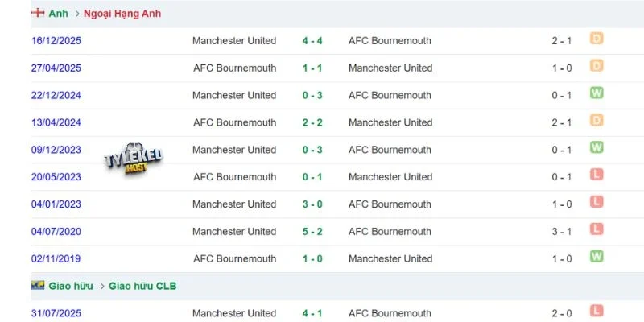Image resolution: width=644 pixels, height=322 pixels.
Task: Click the friendly match flag icon
Action: (x=37, y=286)
